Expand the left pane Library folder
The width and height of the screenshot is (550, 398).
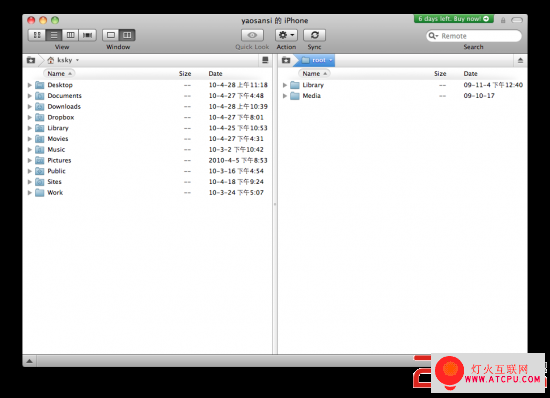pos(30,128)
